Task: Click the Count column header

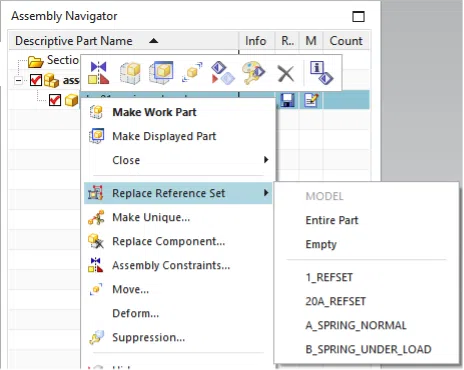Action: [346, 41]
